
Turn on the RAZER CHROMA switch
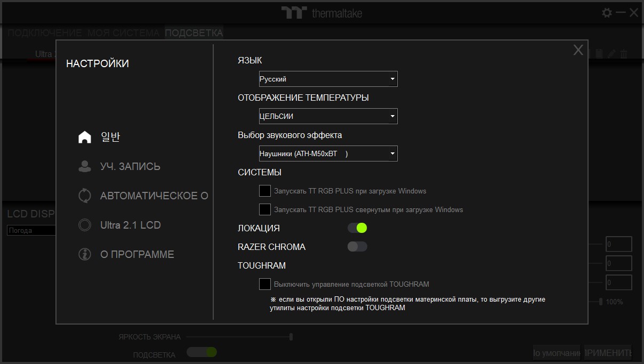pos(357,247)
